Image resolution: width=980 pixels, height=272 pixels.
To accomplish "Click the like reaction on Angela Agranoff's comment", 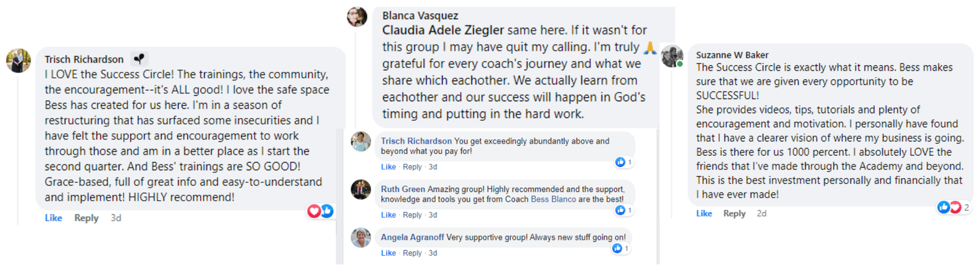I will click(x=617, y=249).
